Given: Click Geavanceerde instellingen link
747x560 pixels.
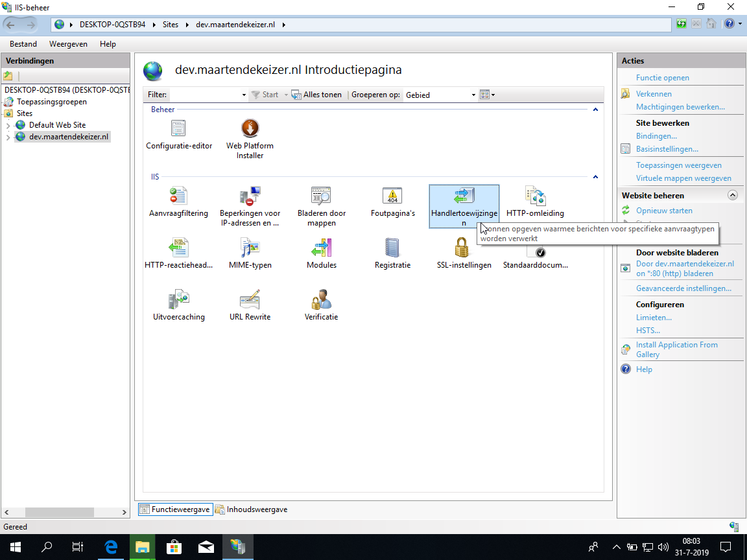Looking at the screenshot, I should (683, 288).
